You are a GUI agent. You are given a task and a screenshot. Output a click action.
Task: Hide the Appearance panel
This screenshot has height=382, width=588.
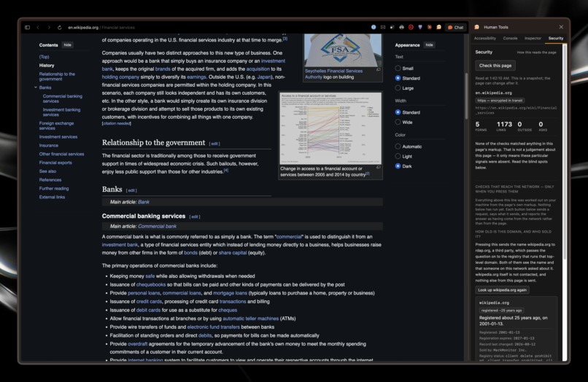(430, 45)
